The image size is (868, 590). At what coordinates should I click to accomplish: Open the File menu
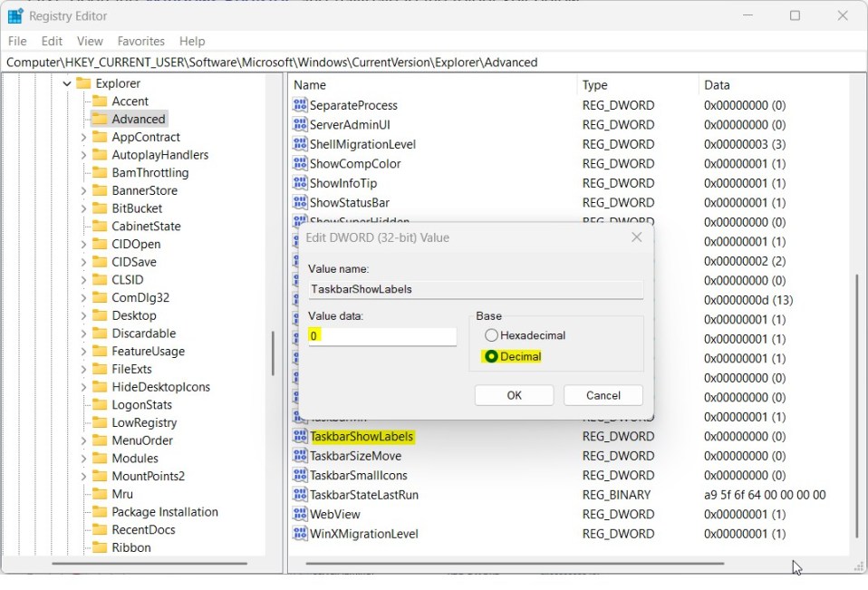point(17,41)
